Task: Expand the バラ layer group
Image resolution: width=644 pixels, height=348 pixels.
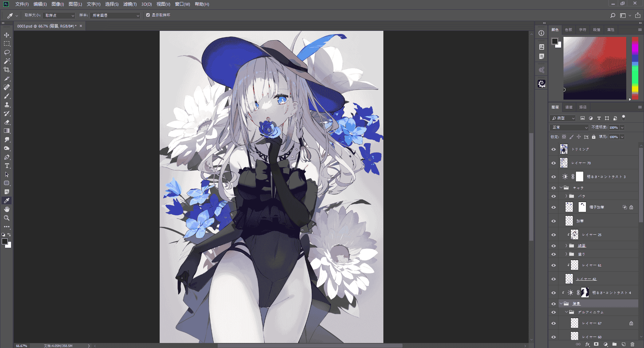Action: [x=566, y=196]
